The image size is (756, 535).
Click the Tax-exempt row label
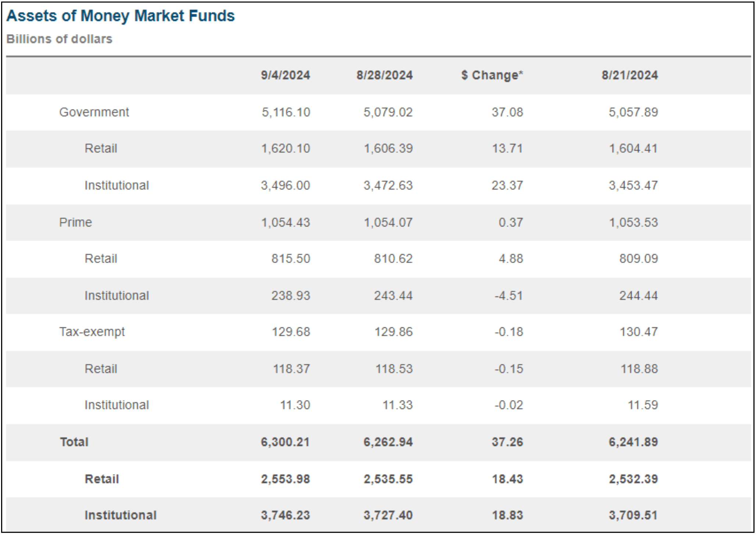click(92, 332)
